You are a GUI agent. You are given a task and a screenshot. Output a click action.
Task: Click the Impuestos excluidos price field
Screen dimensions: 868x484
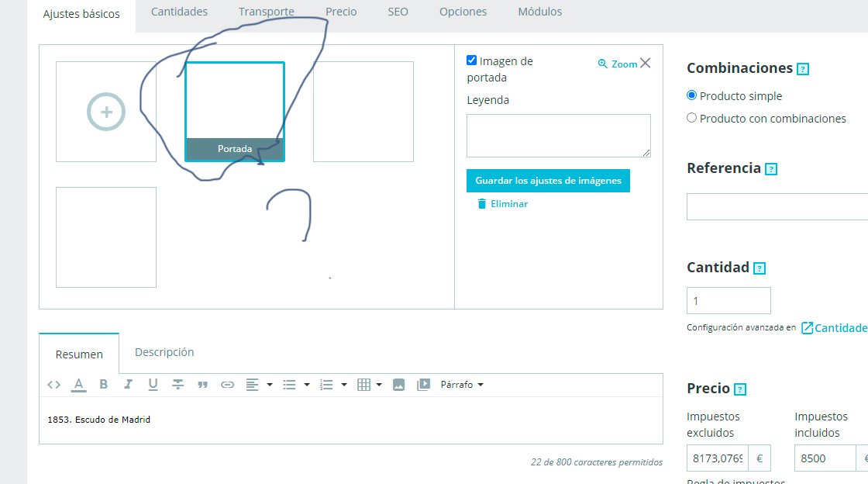(x=718, y=458)
